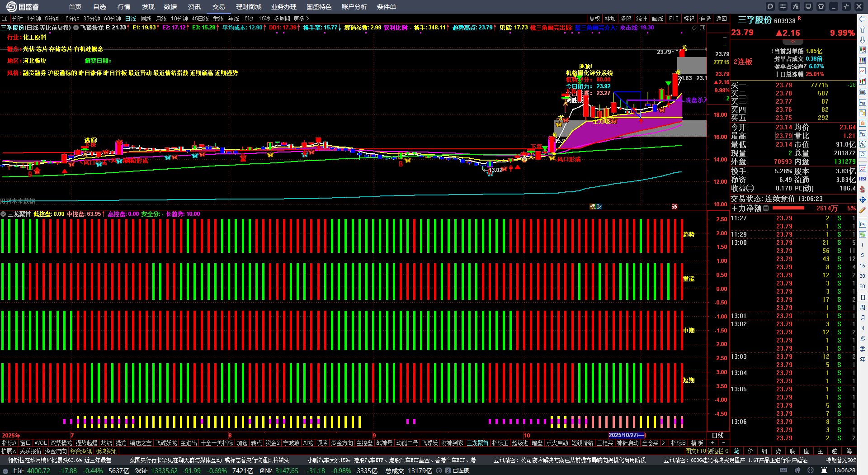Collapse the quote panel with red chevron
Viewport: 868px width, 475px height.
793,42
